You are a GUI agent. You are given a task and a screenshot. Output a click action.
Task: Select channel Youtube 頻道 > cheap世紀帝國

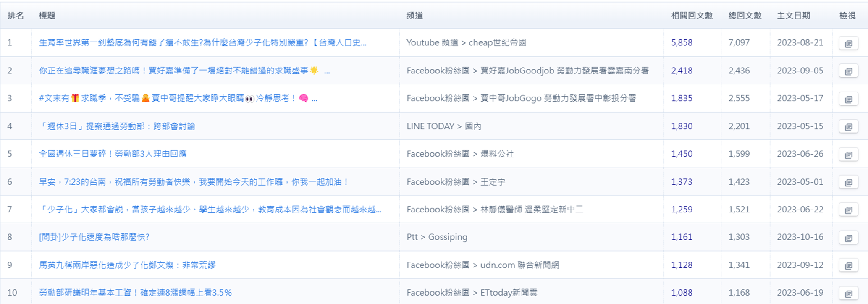(466, 42)
